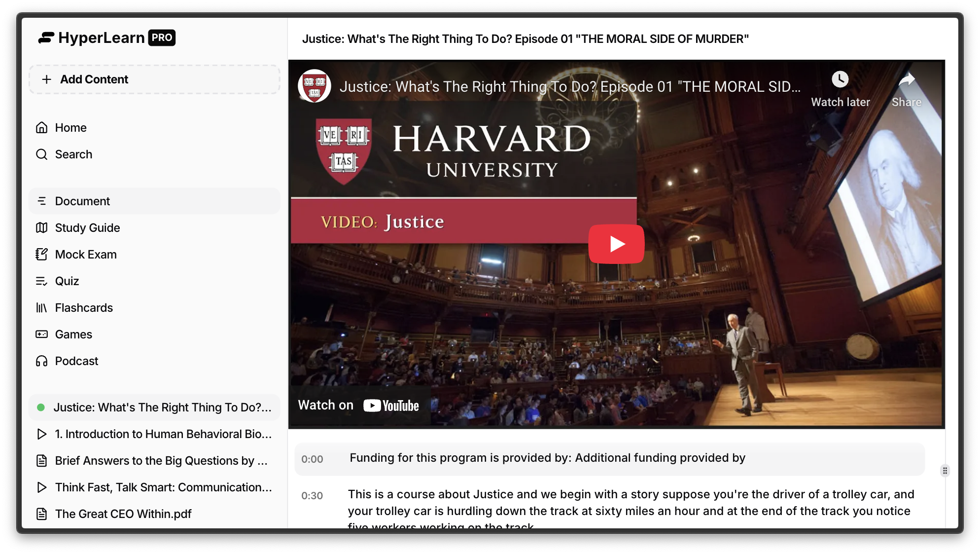Click the Harvard channel avatar

pyautogui.click(x=315, y=86)
